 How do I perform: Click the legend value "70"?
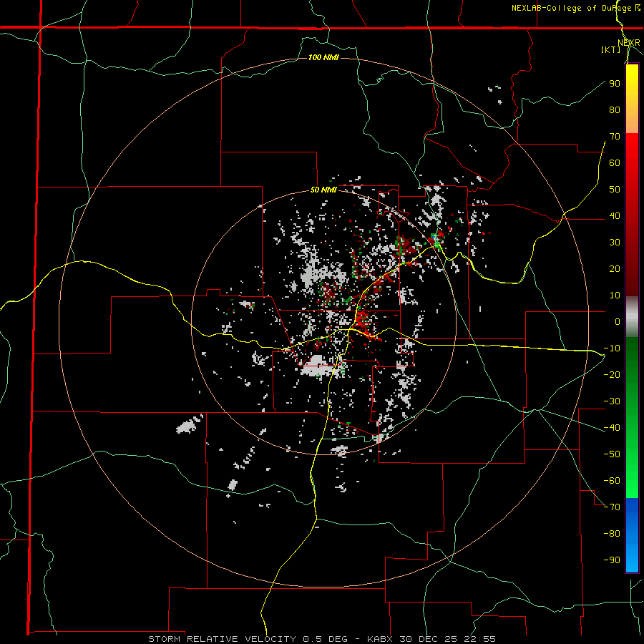pos(615,137)
